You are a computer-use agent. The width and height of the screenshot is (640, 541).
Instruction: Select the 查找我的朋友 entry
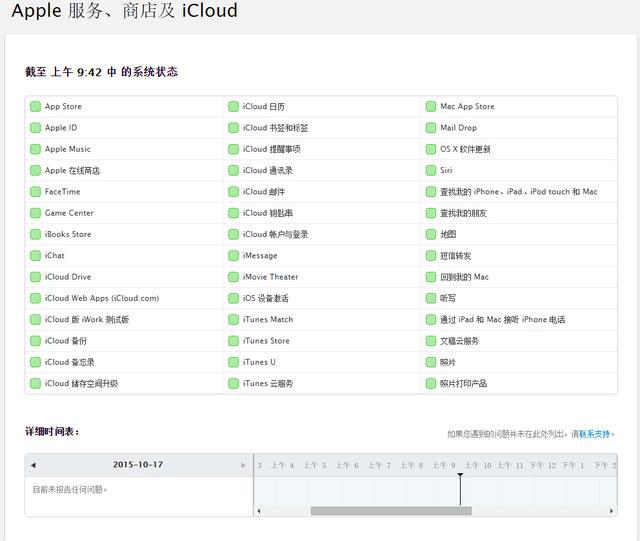[x=463, y=213]
